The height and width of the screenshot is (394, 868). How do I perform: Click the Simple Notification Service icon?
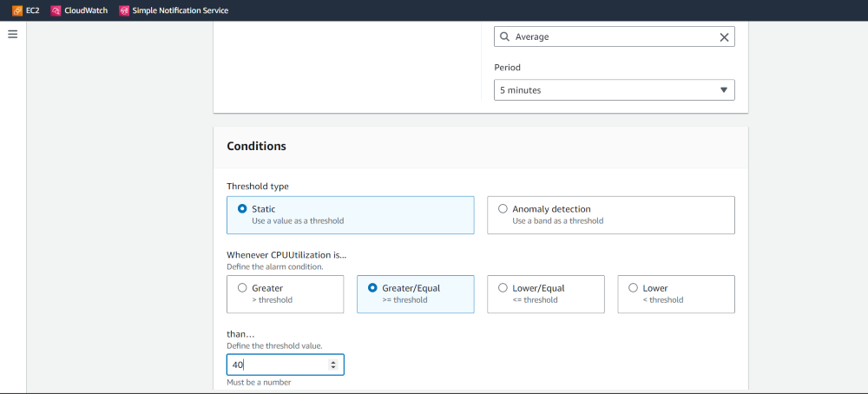click(124, 10)
